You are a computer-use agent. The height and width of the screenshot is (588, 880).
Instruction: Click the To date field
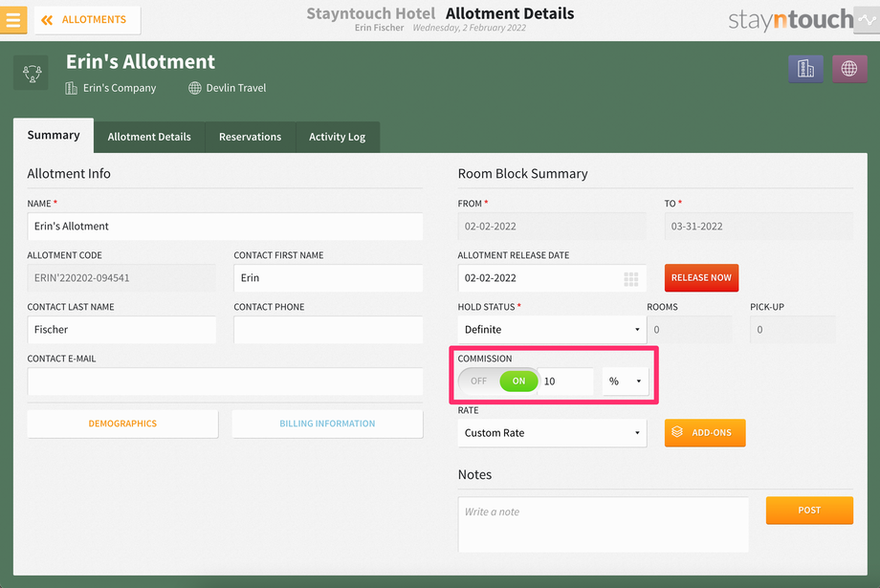(759, 226)
